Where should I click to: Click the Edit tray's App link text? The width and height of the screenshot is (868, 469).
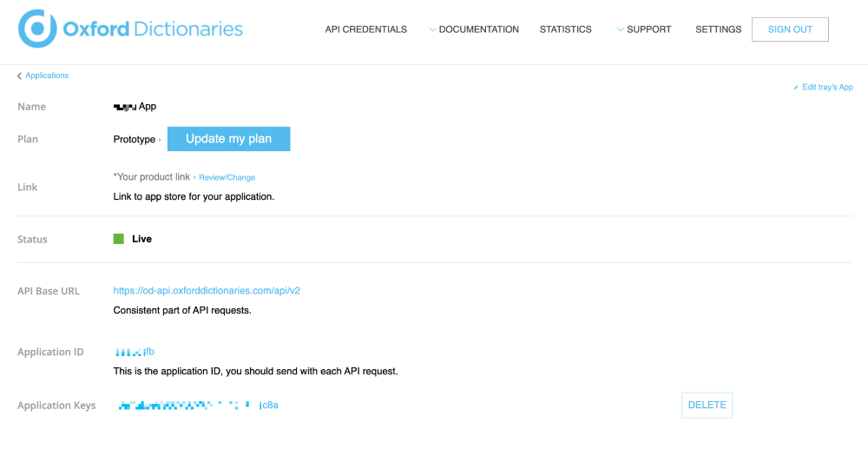click(827, 88)
